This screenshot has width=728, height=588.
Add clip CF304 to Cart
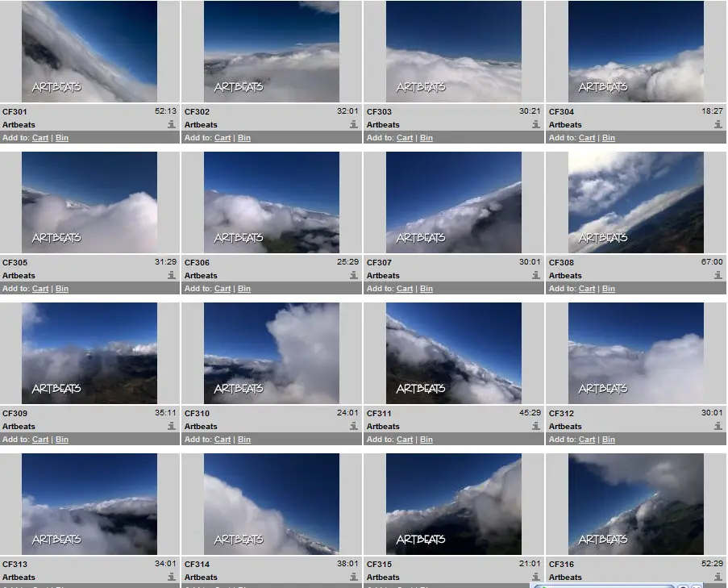pos(587,137)
